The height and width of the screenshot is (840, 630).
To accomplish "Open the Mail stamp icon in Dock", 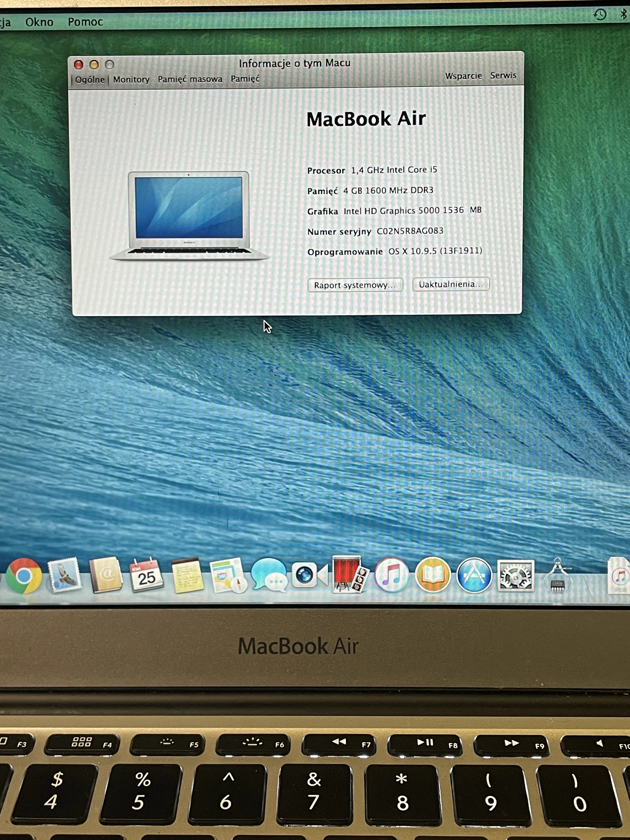I will click(64, 575).
